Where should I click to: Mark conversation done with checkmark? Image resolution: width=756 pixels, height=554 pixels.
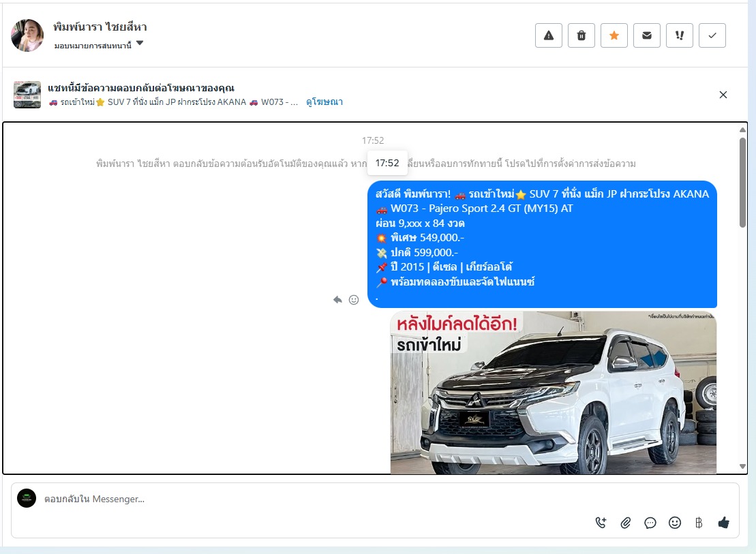(x=712, y=35)
